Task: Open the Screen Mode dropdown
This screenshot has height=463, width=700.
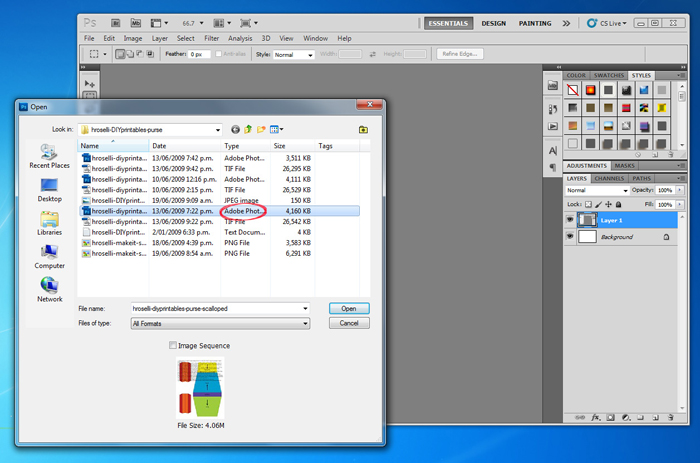Action: click(249, 23)
